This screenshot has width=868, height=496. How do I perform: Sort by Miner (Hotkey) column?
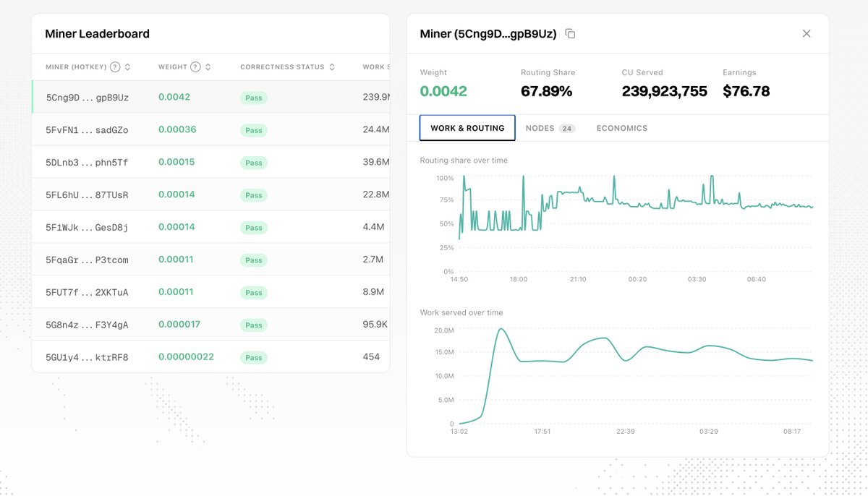click(128, 67)
